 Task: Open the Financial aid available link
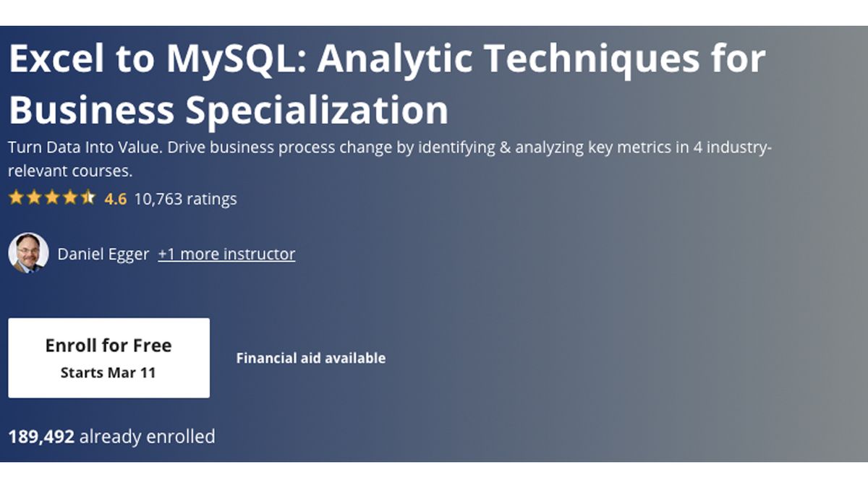(x=311, y=357)
